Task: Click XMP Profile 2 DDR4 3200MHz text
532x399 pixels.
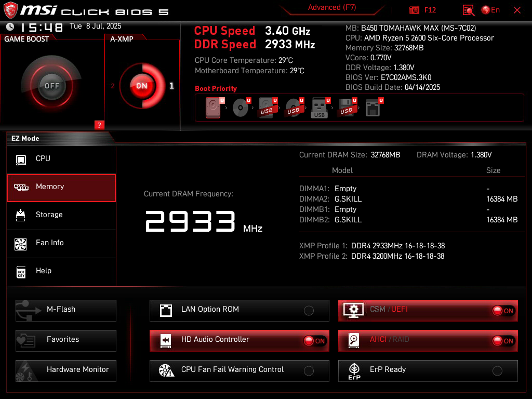Action: [x=372, y=256]
